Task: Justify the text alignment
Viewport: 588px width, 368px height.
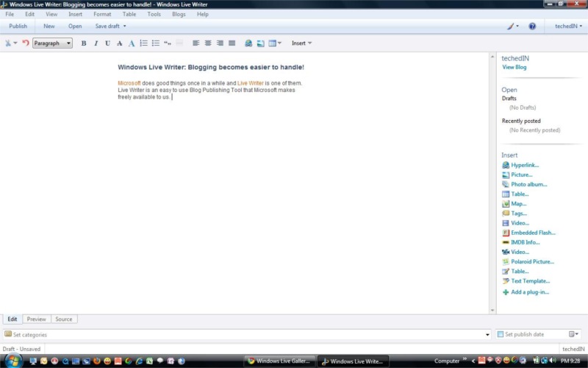Action: pyautogui.click(x=232, y=43)
